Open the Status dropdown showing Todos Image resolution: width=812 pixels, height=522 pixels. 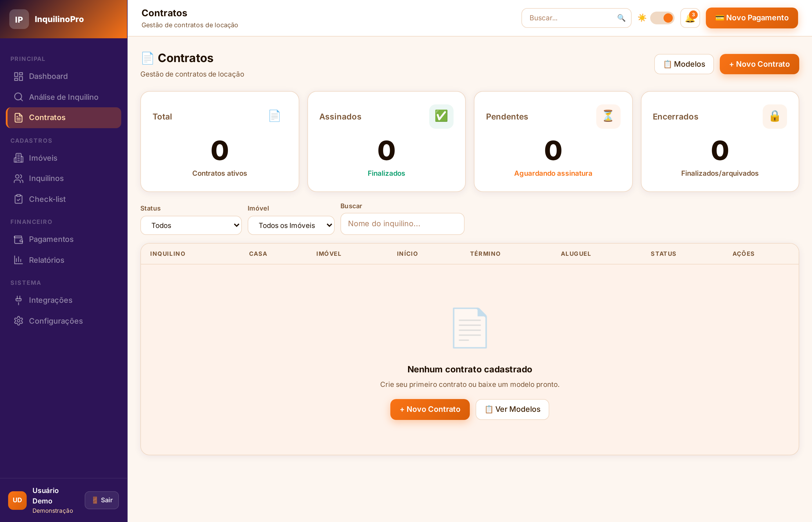191,225
